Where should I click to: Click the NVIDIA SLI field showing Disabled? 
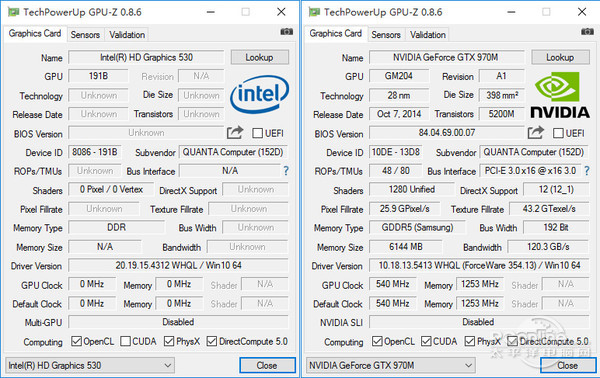[479, 322]
